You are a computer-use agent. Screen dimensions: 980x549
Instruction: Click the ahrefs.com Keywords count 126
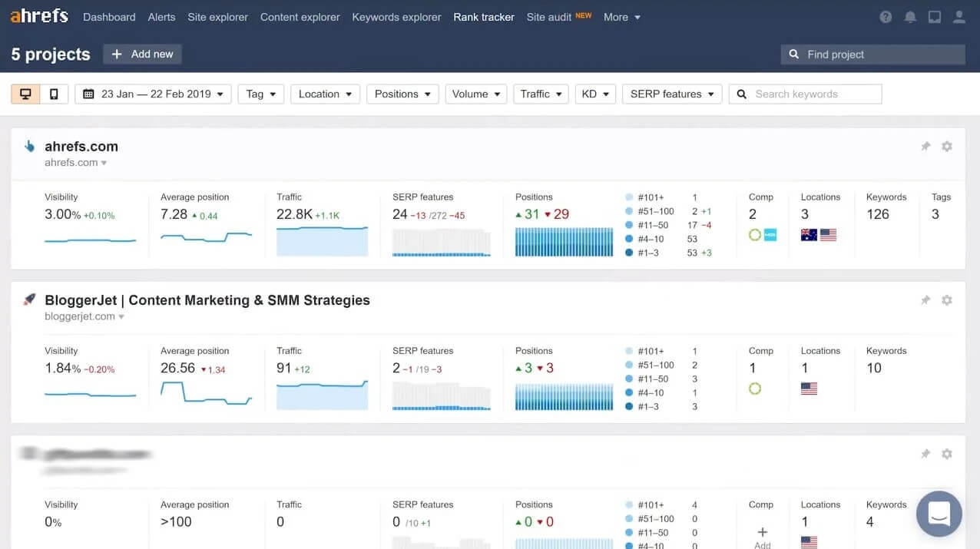coord(878,214)
